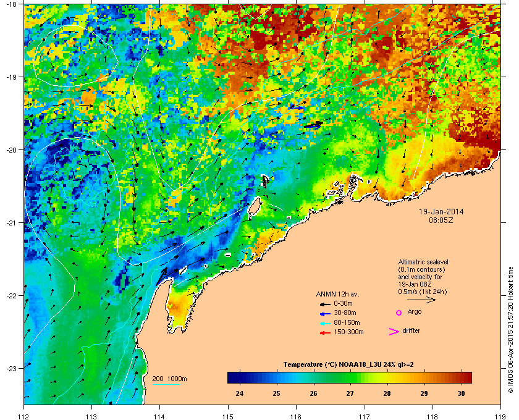The width and height of the screenshot is (519, 420).
Task: Click the red 150-300m legend arrow
Action: 325,333
